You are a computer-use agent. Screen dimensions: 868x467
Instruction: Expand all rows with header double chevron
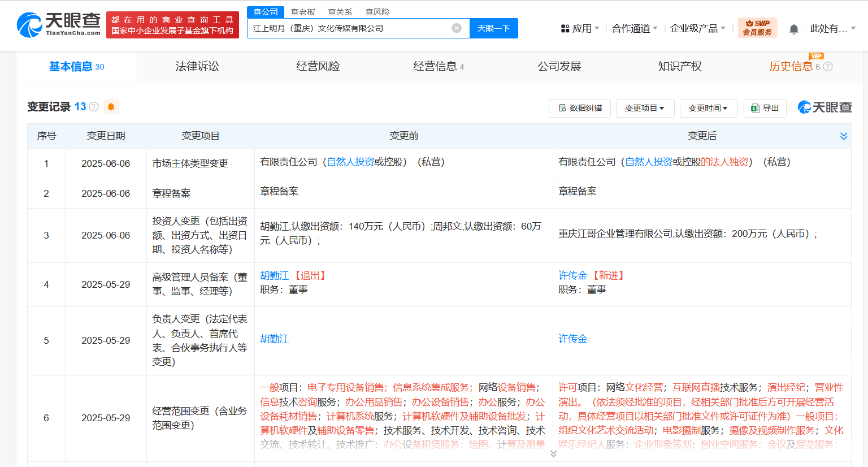click(844, 136)
